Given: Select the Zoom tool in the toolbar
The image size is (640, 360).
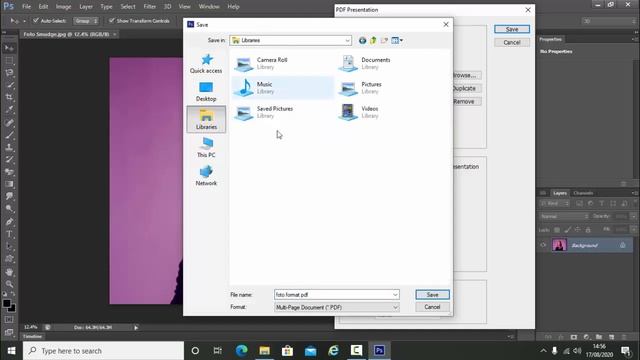Looking at the screenshot, I should click(9, 284).
